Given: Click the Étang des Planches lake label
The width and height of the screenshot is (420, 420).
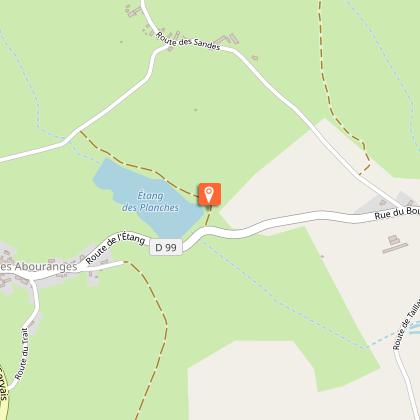Looking at the screenshot, I should pos(150,202).
